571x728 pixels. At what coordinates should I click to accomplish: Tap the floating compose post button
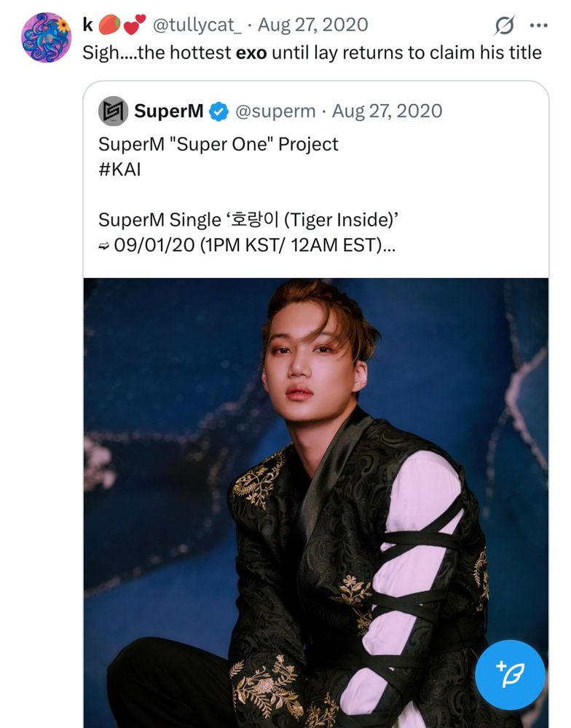point(510,675)
